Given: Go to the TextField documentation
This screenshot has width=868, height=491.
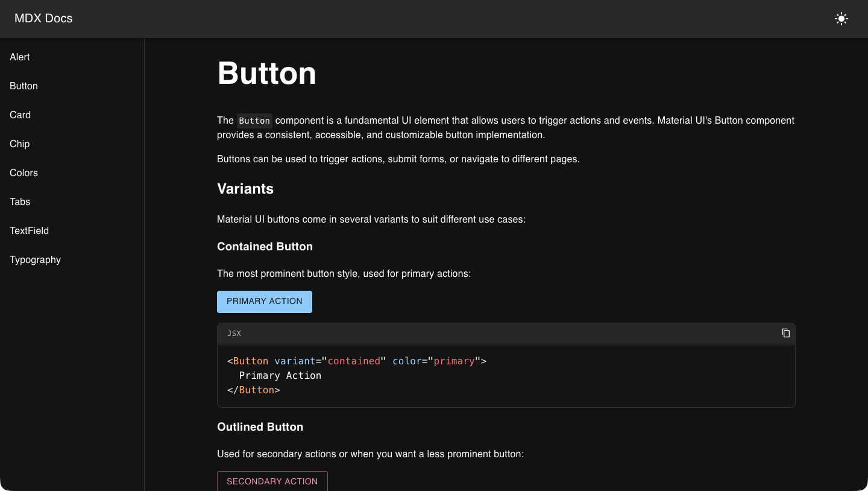Looking at the screenshot, I should click(29, 230).
